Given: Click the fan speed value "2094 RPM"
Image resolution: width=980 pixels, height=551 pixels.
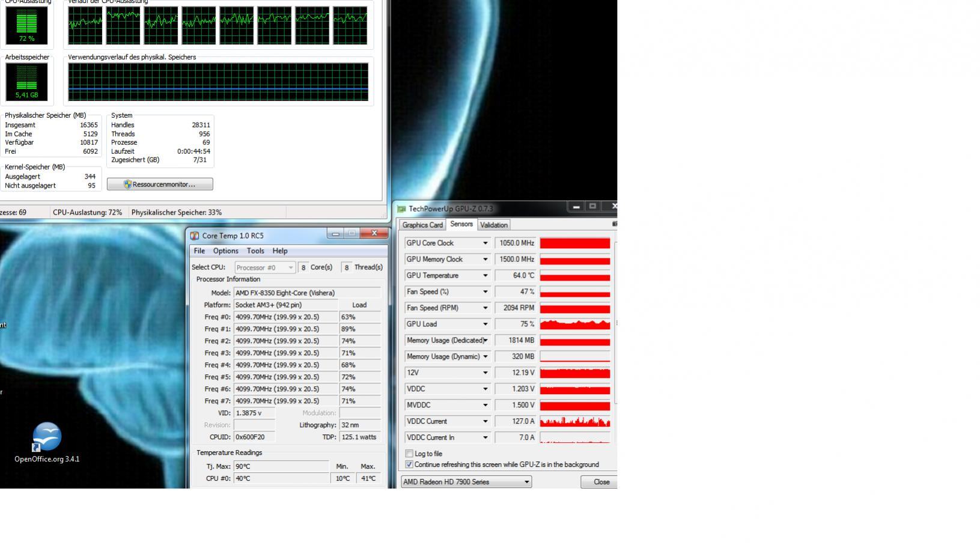Looking at the screenshot, I should 516,308.
